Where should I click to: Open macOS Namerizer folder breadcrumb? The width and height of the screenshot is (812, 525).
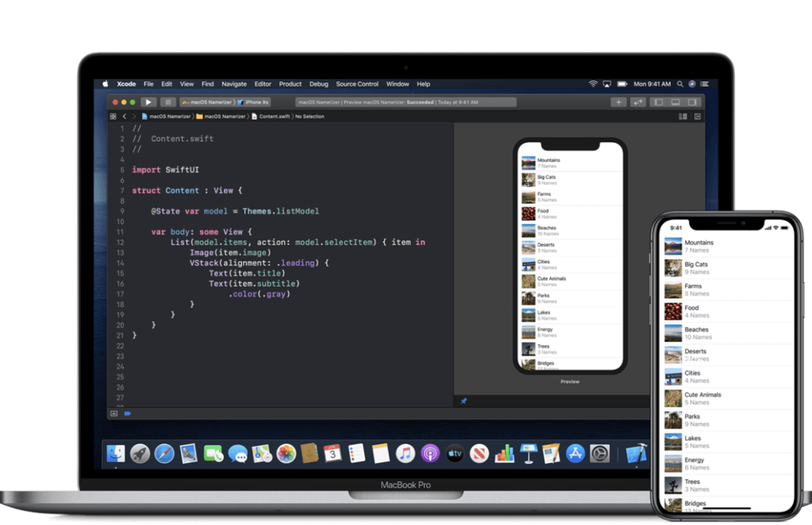[x=221, y=117]
